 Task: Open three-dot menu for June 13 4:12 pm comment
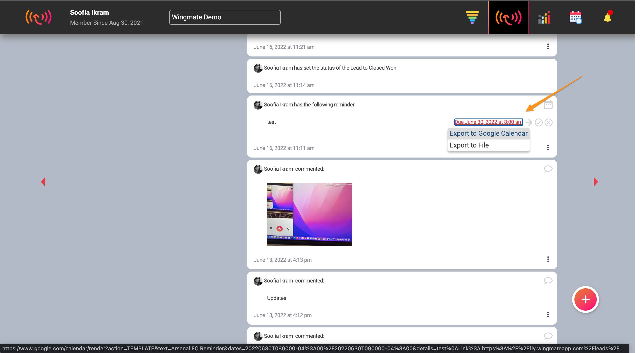pos(548,314)
